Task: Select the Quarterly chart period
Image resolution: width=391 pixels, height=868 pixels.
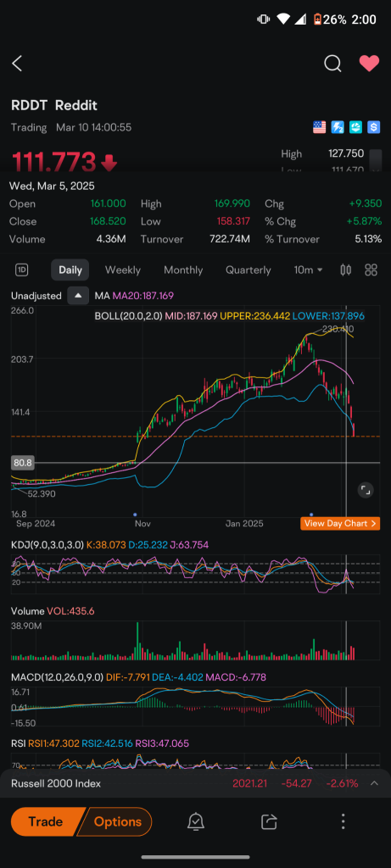Action: tap(249, 270)
